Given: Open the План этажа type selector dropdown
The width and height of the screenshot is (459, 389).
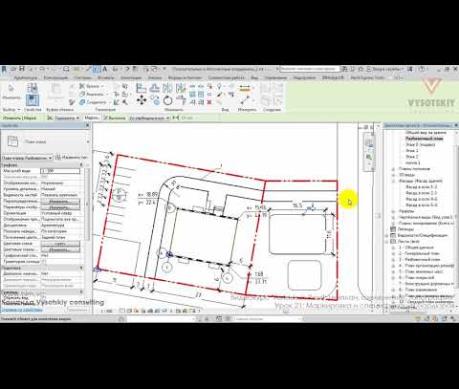Looking at the screenshot, I should click(x=27, y=158).
